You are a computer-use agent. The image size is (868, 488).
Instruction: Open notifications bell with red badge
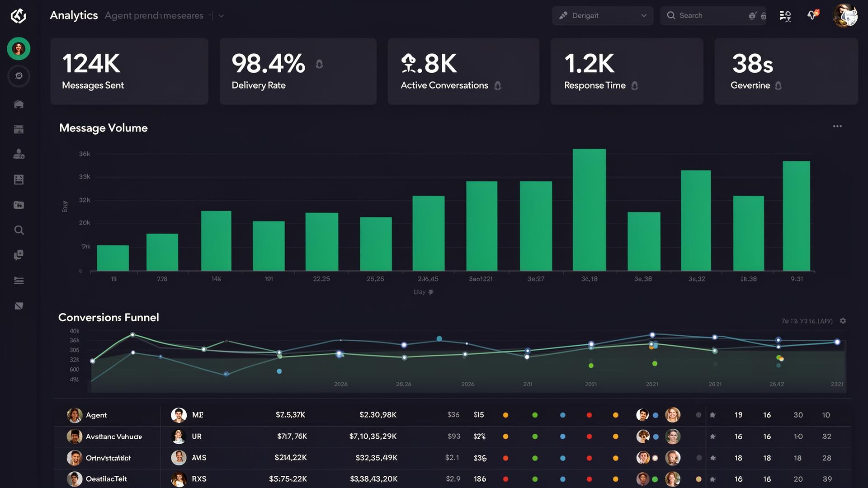click(813, 15)
